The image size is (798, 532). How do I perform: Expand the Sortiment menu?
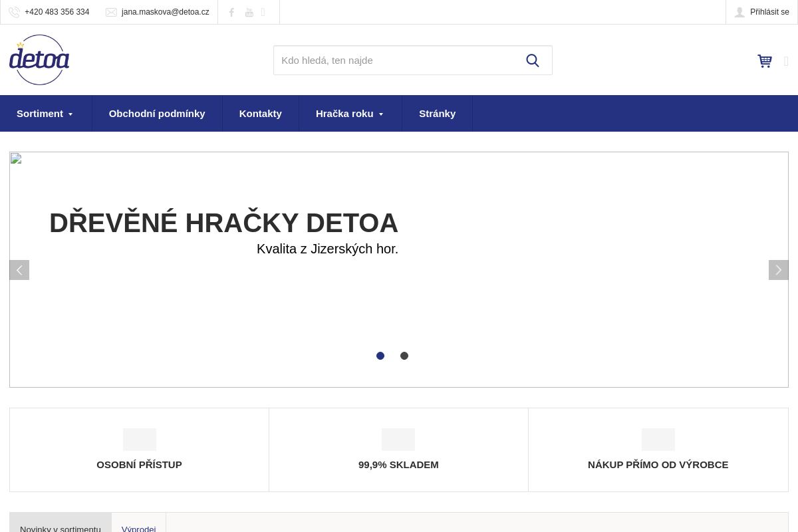[x=45, y=114]
